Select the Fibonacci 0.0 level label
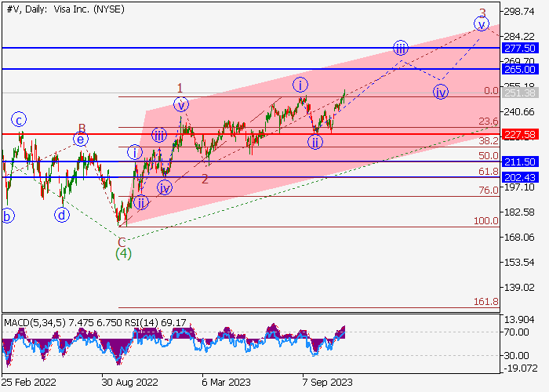Image resolution: width=549 pixels, height=392 pixels. tap(491, 91)
